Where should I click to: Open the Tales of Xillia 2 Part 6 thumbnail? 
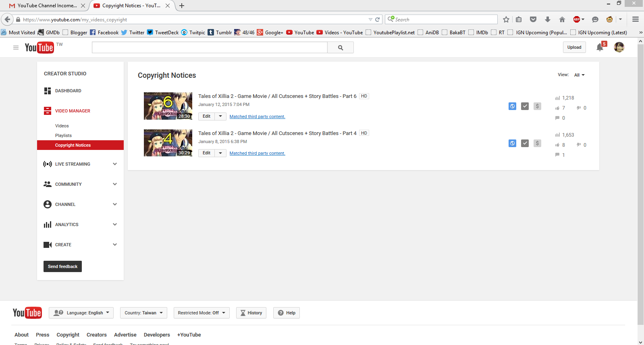168,106
